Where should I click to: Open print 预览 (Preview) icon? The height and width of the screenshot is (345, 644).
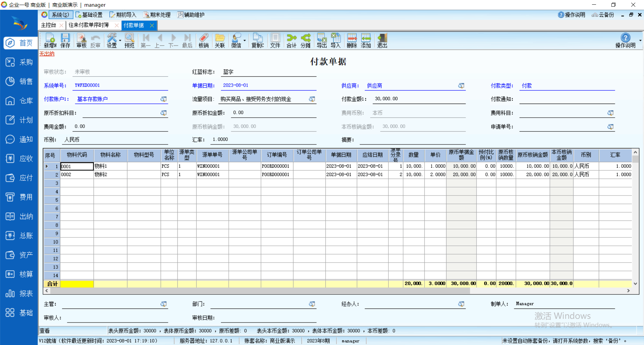129,41
